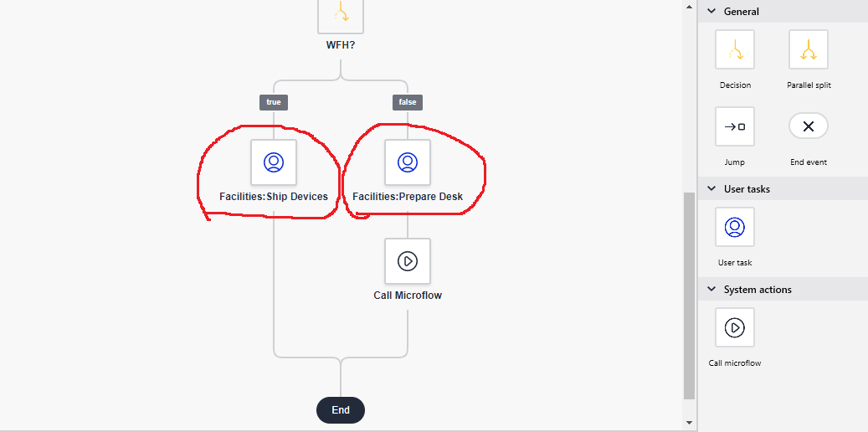Image resolution: width=868 pixels, height=432 pixels.
Task: Click the Facilities:Prepare Desk user task icon
Action: coord(408,162)
